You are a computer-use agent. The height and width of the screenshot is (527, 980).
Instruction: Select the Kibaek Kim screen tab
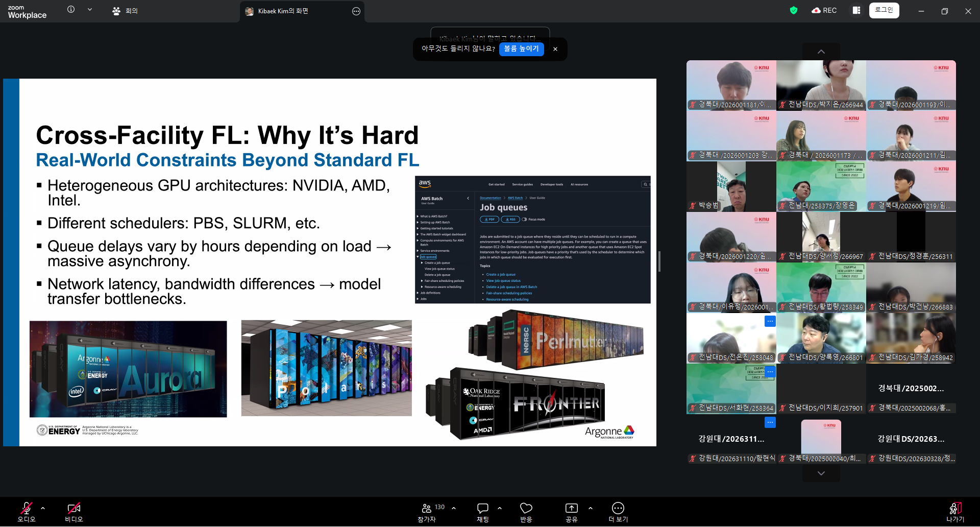pos(282,11)
